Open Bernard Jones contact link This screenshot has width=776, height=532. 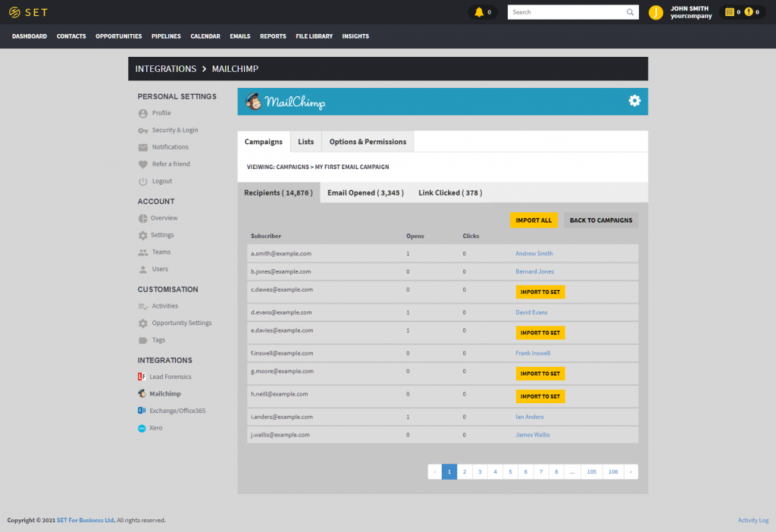(x=534, y=272)
